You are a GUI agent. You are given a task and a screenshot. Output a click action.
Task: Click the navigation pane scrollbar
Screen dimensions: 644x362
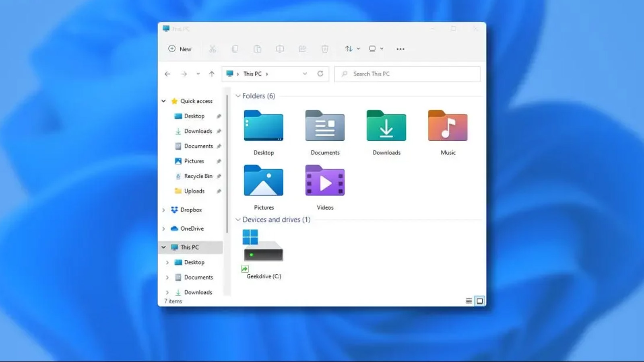pos(227,161)
